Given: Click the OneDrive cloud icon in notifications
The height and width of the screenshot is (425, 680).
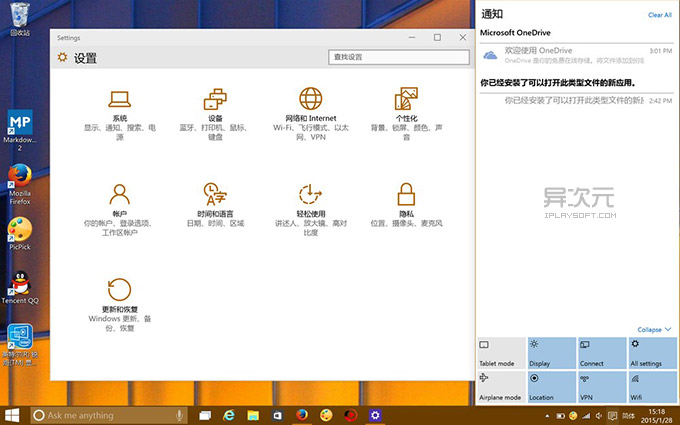Looking at the screenshot, I should pyautogui.click(x=490, y=55).
